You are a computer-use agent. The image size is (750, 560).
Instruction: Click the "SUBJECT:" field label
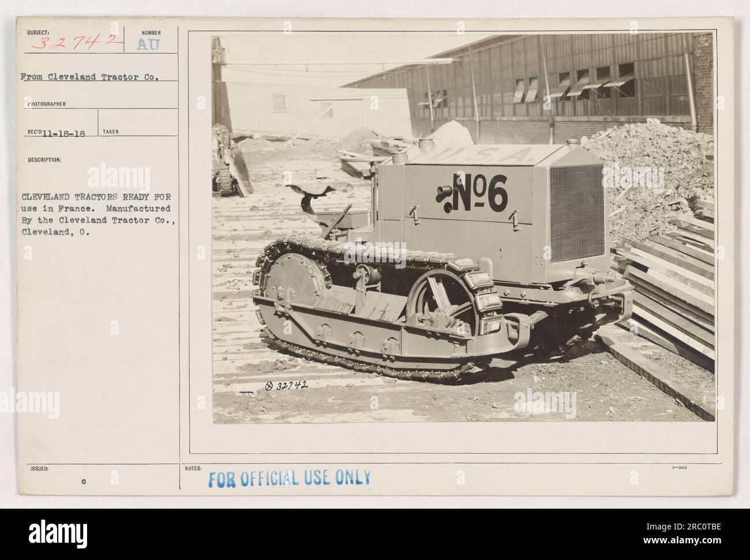tap(37, 32)
